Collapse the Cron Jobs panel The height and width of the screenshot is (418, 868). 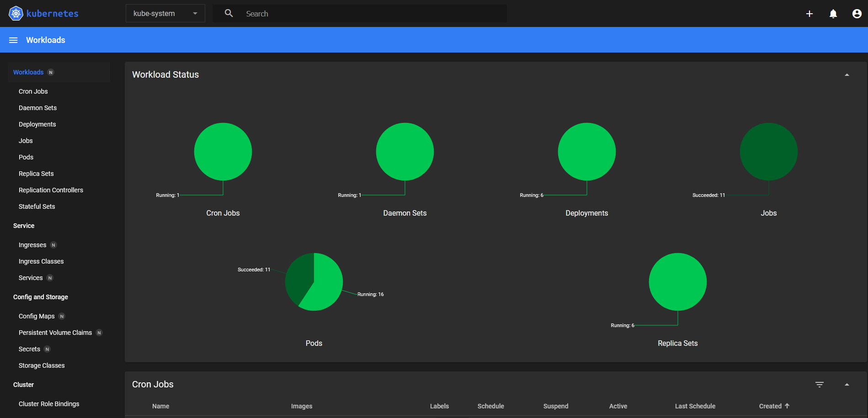847,385
